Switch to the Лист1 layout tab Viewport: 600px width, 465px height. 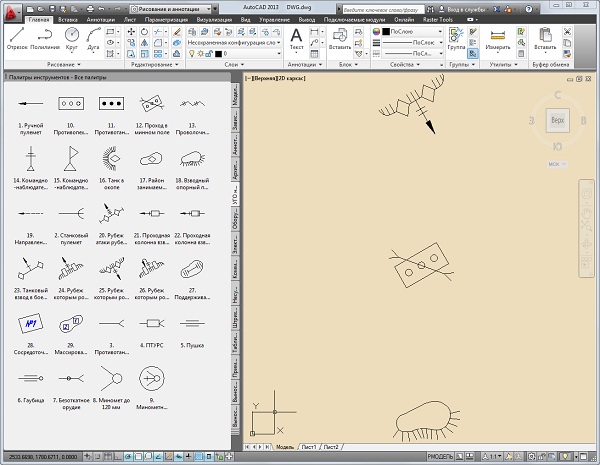[310, 446]
